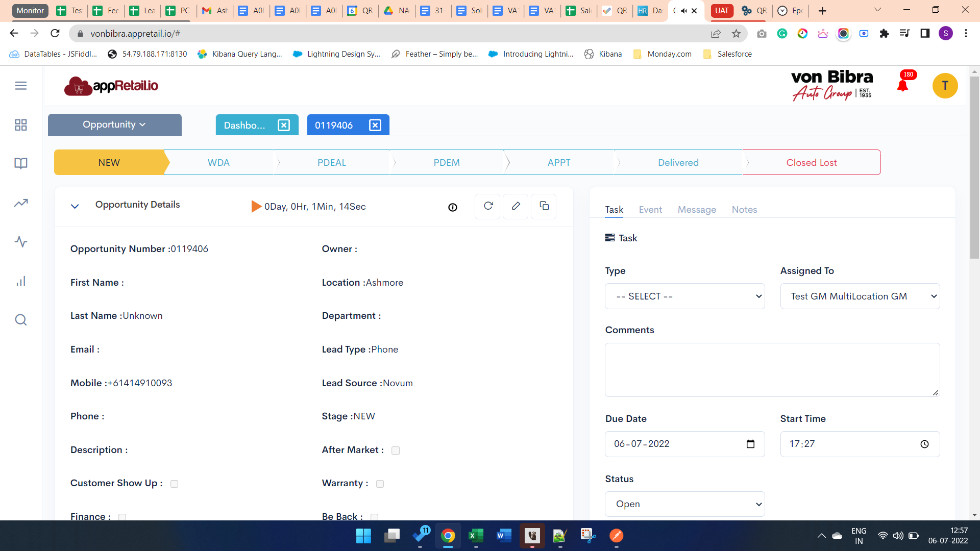Open the Status dropdown showing Open

(684, 504)
